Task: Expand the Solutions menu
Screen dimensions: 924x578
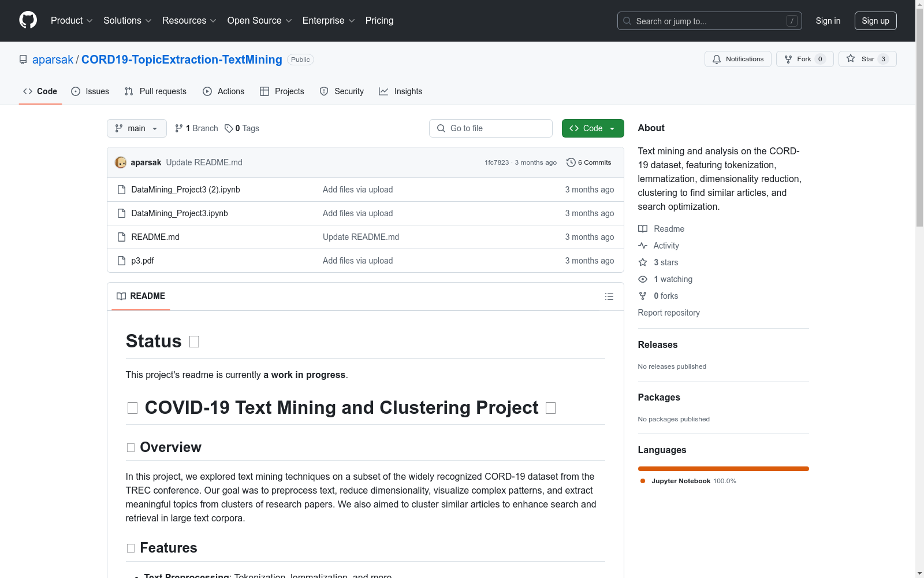Action: pyautogui.click(x=128, y=20)
